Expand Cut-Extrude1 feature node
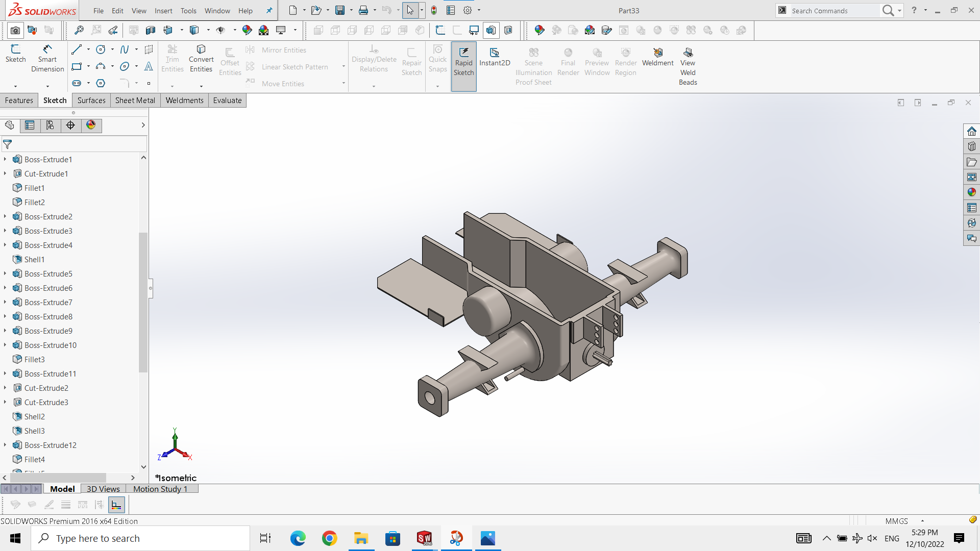The width and height of the screenshot is (980, 551). click(x=5, y=173)
